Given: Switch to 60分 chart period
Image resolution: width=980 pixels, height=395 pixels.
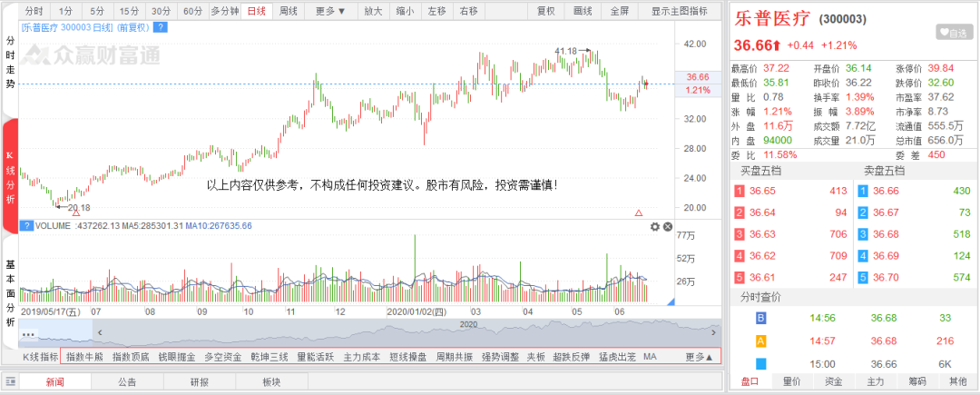Looking at the screenshot, I should 192,11.
